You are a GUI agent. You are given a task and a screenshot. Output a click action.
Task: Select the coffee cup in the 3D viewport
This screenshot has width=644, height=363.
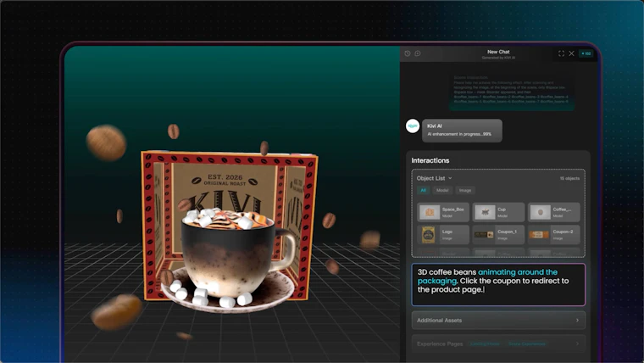[230, 259]
